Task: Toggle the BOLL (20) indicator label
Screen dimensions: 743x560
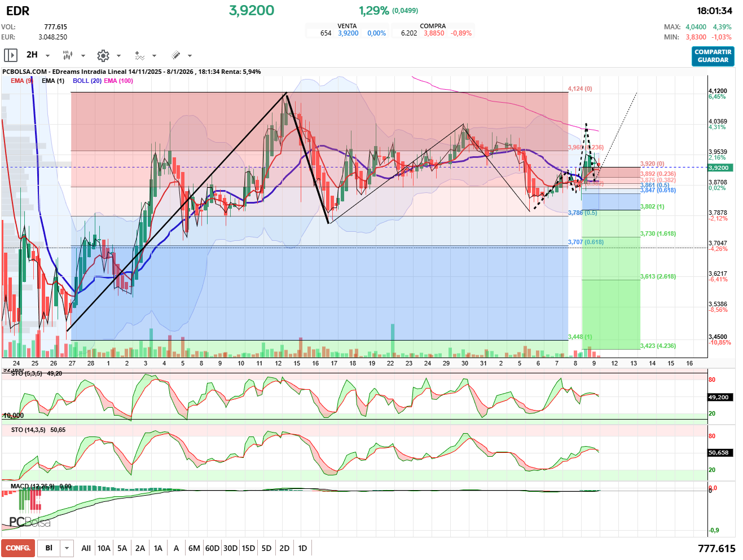Action: coord(87,81)
